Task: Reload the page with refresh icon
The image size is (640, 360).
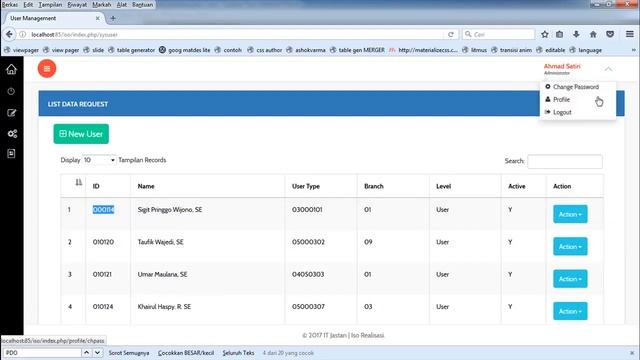Action: (x=451, y=34)
